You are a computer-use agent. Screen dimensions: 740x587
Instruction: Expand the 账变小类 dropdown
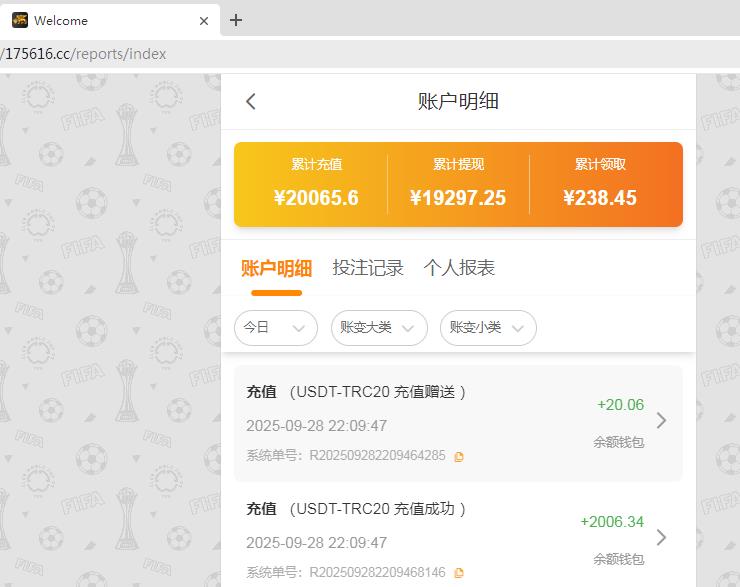point(488,327)
